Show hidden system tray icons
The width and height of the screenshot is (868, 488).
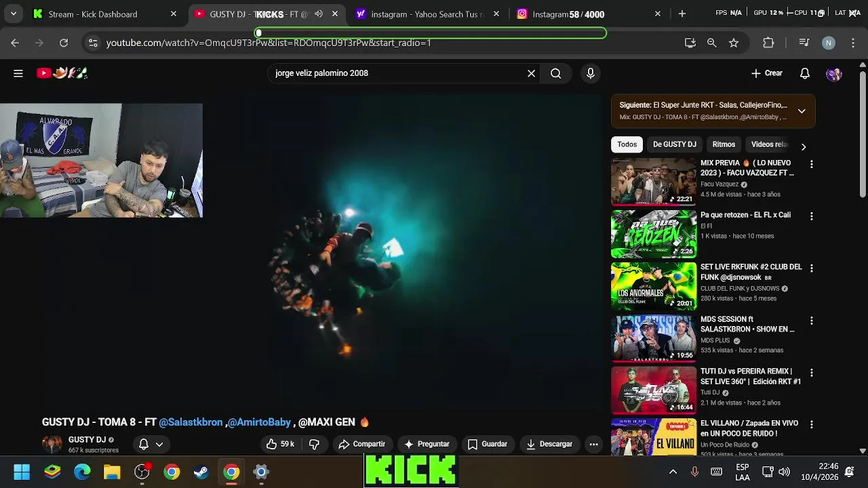pyautogui.click(x=673, y=472)
